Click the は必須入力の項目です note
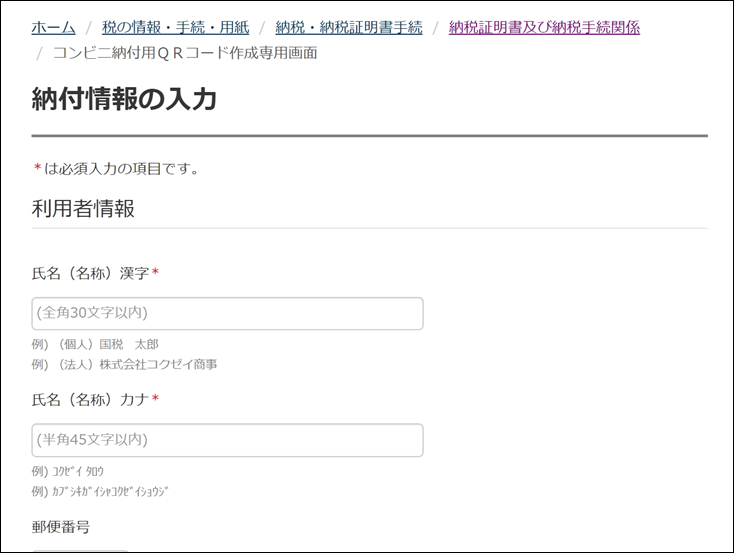Screen dimensions: 734x553 click(x=117, y=169)
